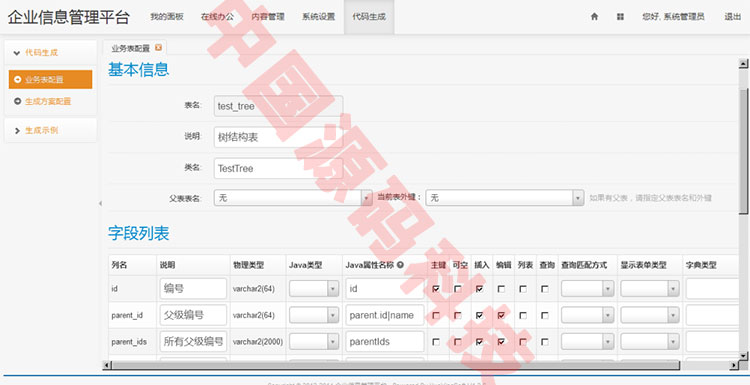Open 系统设置 in top navigation
Image resolution: width=750 pixels, height=385 pixels.
[319, 17]
